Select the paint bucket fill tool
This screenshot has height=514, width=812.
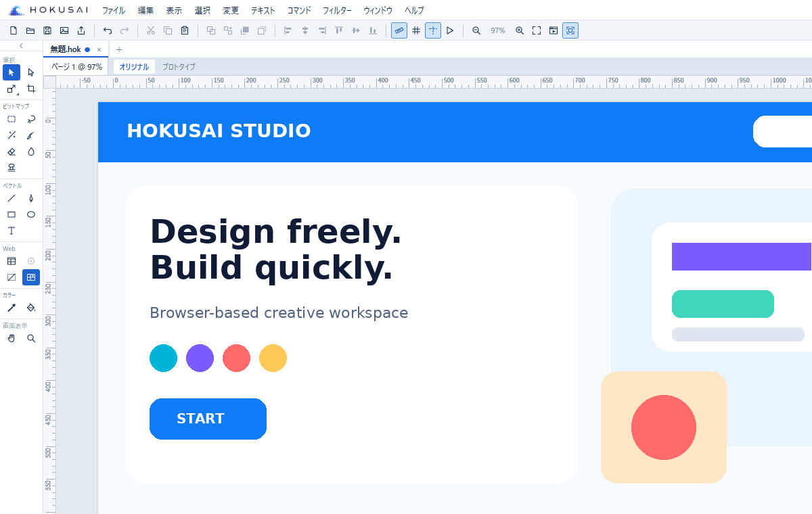[x=31, y=308]
